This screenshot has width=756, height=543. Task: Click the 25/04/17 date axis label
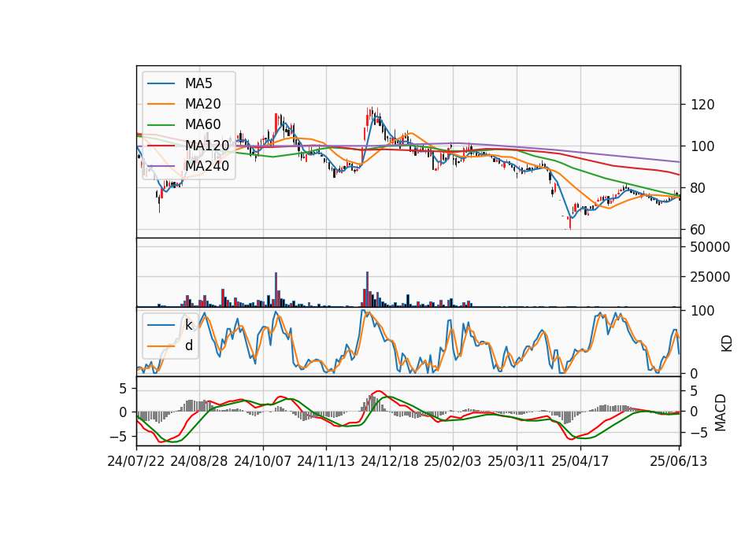point(580,461)
